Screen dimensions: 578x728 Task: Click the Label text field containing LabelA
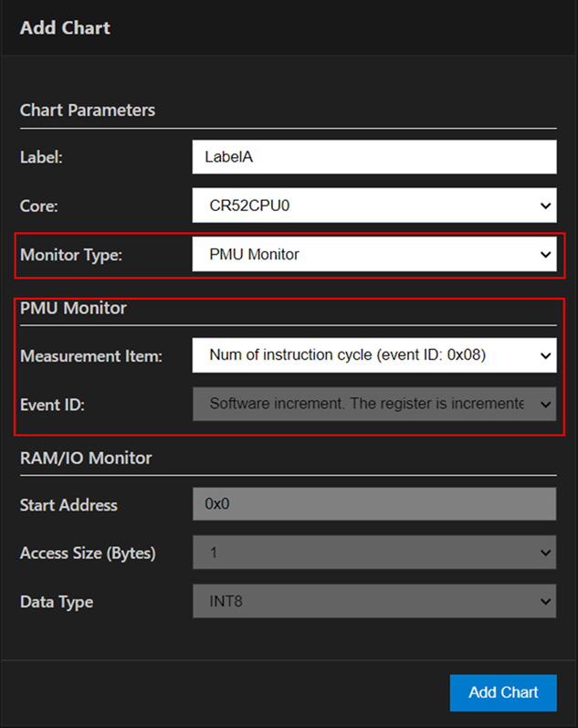373,156
